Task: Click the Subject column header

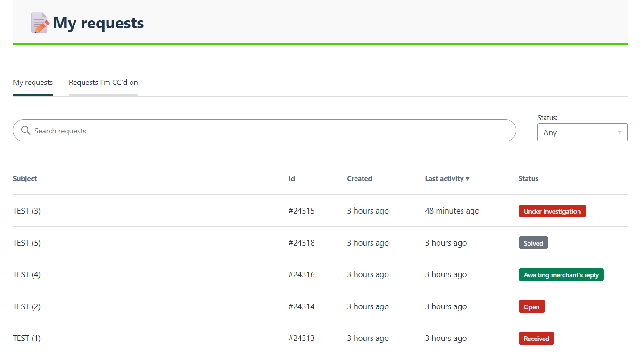Action: click(x=25, y=179)
